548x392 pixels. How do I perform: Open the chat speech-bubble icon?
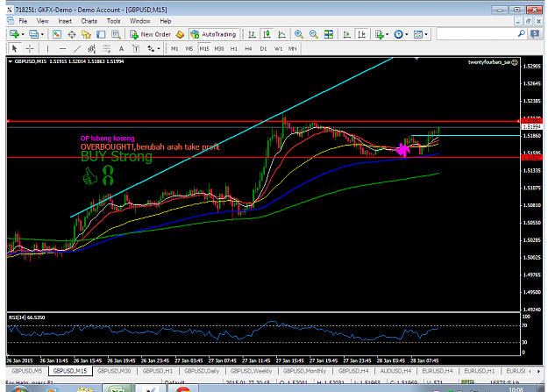[x=535, y=34]
